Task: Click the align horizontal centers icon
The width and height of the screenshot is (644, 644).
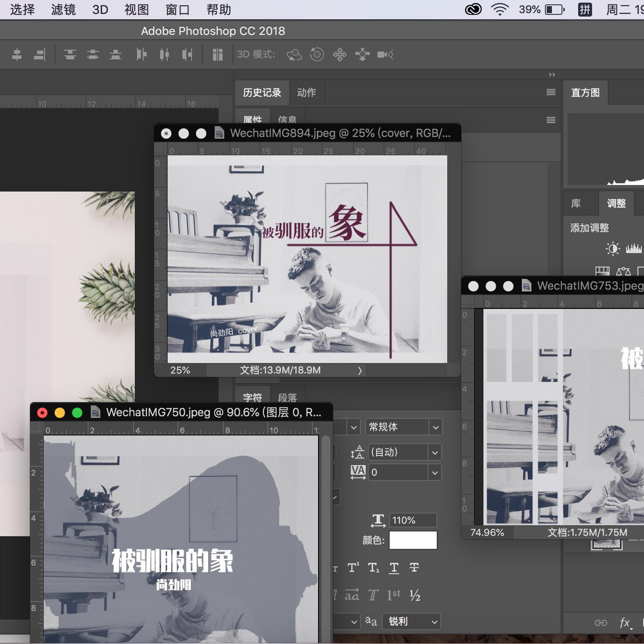Action: tap(17, 55)
